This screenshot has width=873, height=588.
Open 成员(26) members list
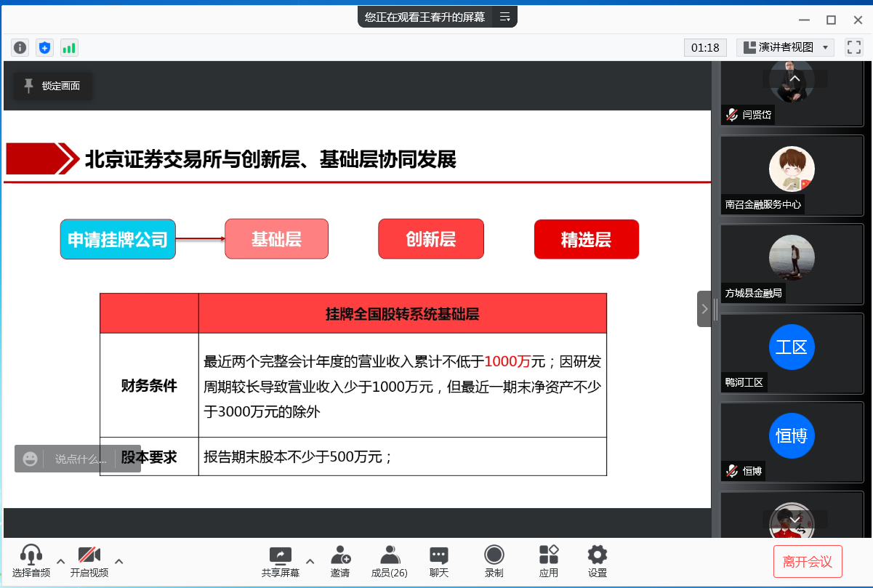(x=390, y=562)
